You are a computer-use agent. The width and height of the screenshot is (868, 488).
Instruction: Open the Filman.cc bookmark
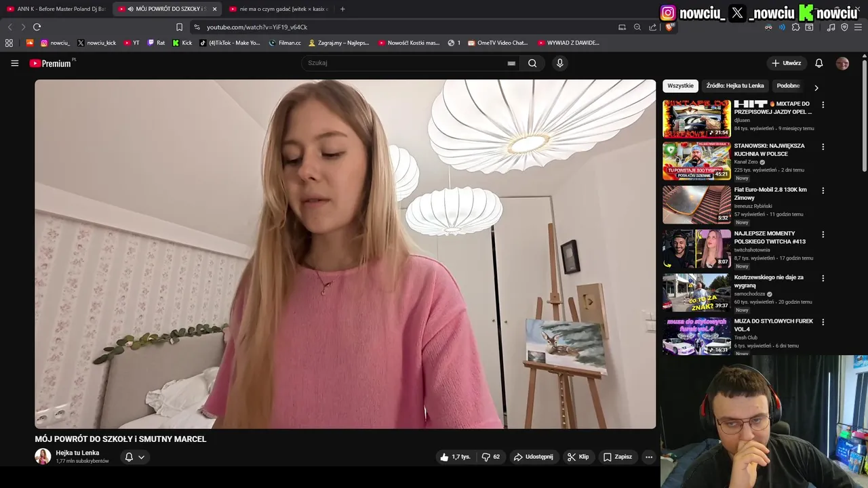[285, 43]
